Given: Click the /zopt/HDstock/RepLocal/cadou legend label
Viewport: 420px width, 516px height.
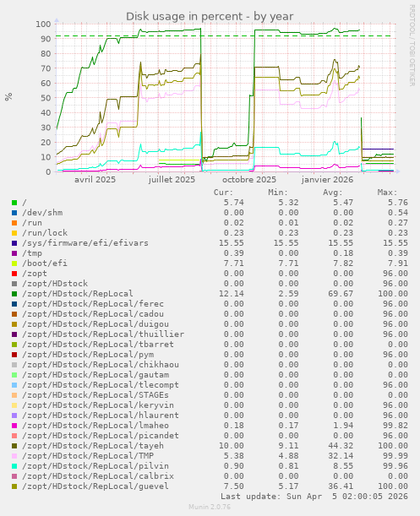Looking at the screenshot, I should [93, 314].
